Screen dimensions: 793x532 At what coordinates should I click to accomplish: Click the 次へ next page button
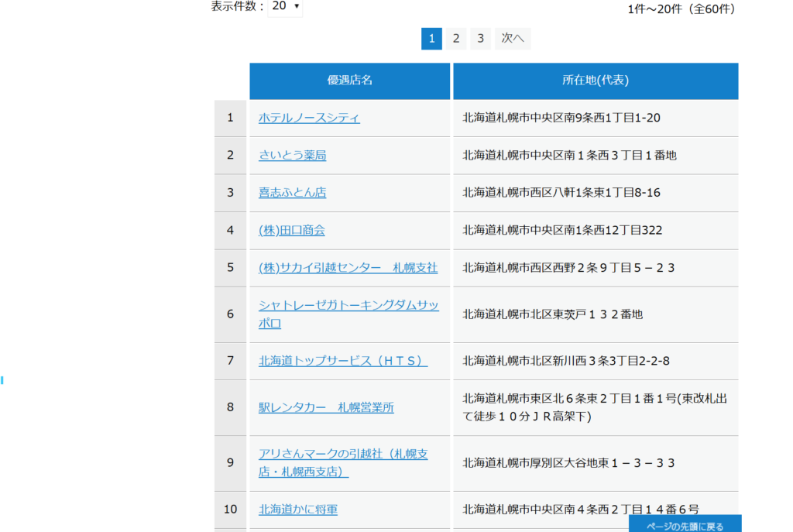[512, 38]
